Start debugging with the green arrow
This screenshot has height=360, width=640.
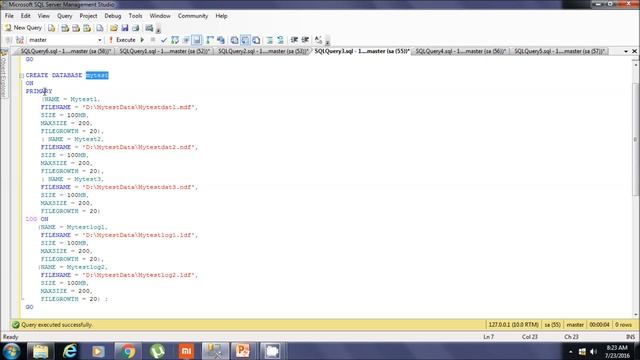point(142,40)
